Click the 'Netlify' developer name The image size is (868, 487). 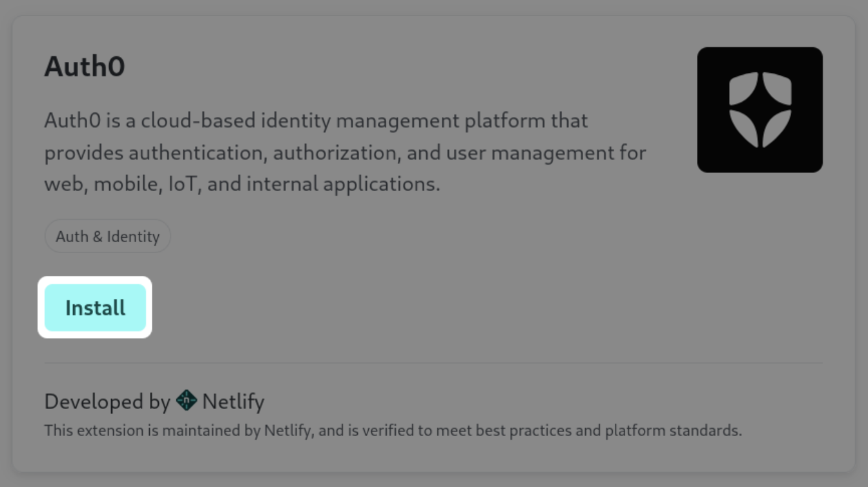[233, 402]
